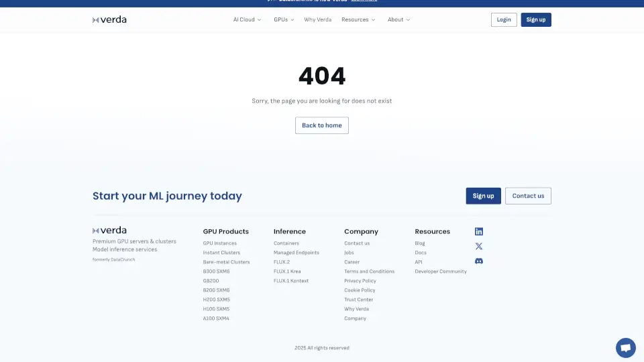The width and height of the screenshot is (644, 362).
Task: Click the Verda logo in header
Action: point(109,19)
